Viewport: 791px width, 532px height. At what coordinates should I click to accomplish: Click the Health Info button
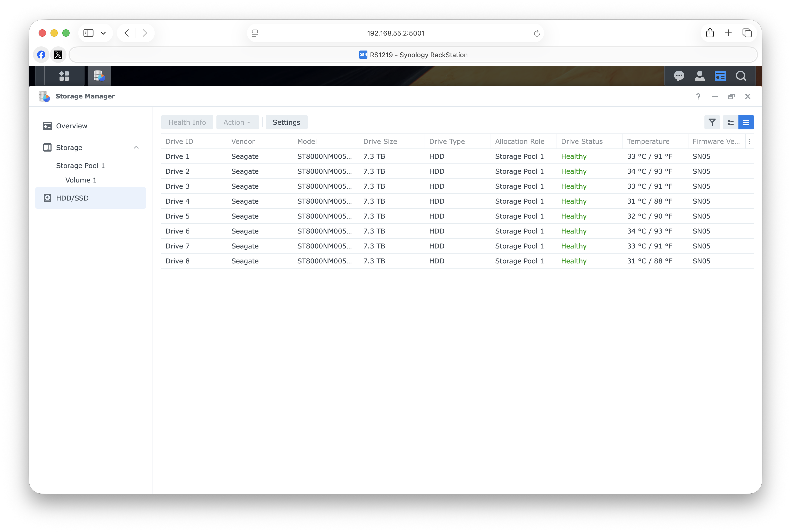point(187,122)
